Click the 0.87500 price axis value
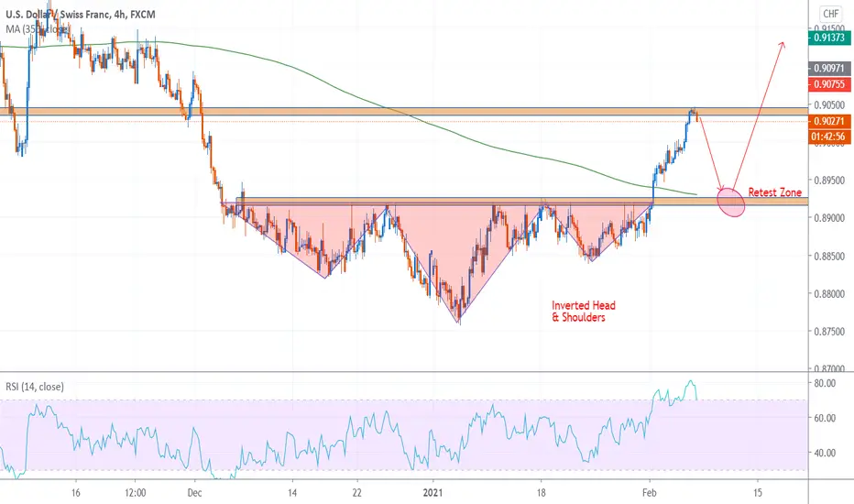 [829, 332]
